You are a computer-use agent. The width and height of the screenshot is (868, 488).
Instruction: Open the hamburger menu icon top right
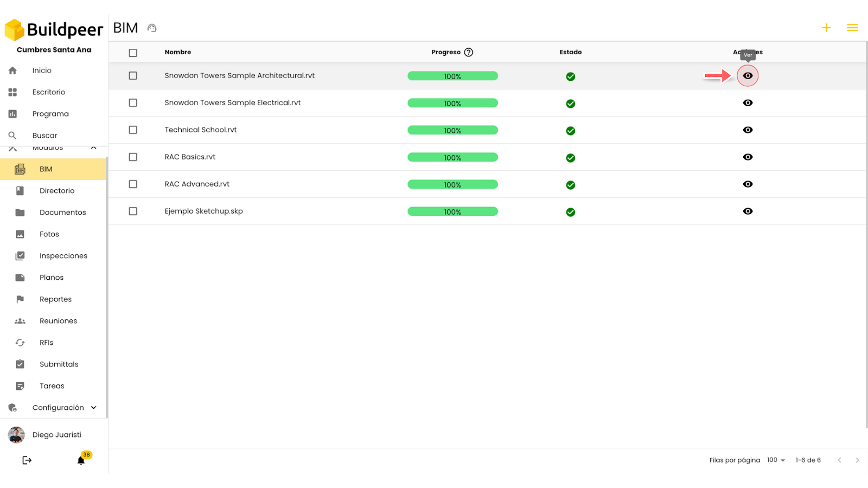(852, 28)
